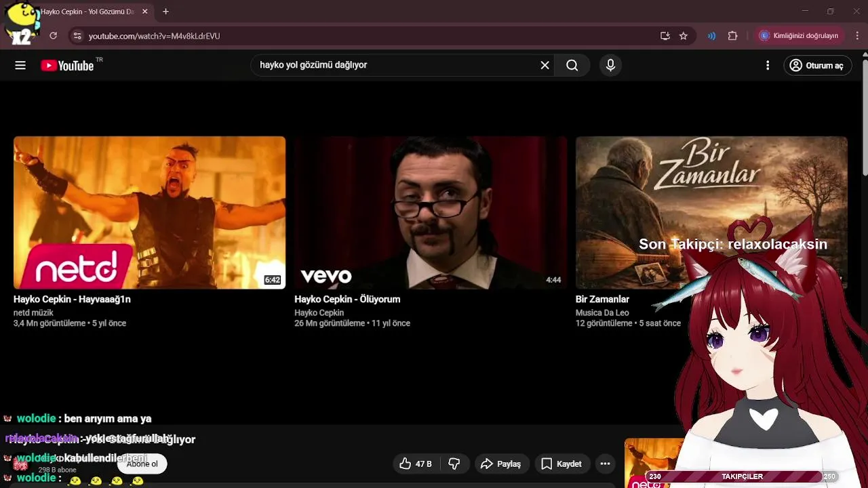Open netd müzik channel link
This screenshot has width=868, height=488.
pyautogui.click(x=33, y=312)
